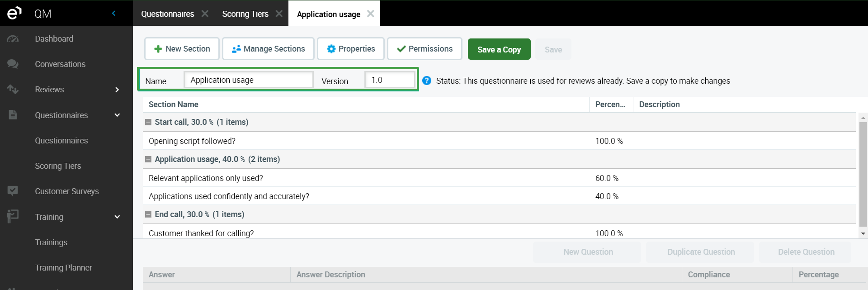Expand the Reviews menu chevron
Image resolution: width=868 pixels, height=290 pixels.
point(117,90)
